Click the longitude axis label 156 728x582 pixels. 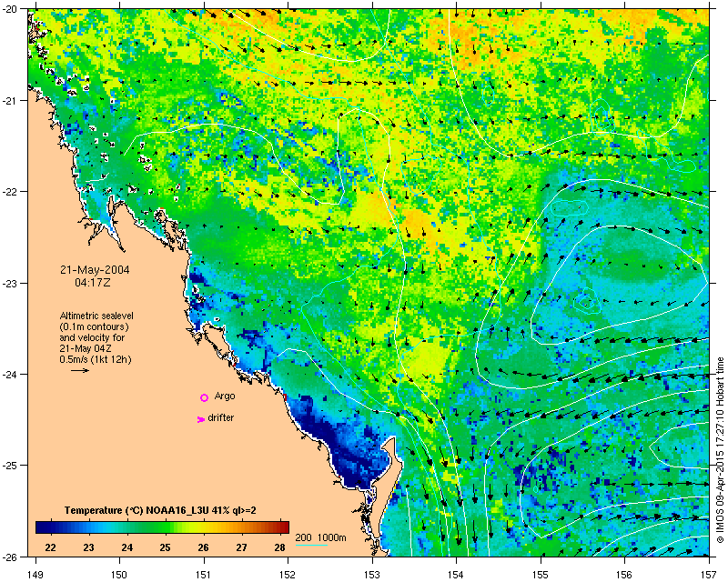tap(625, 575)
